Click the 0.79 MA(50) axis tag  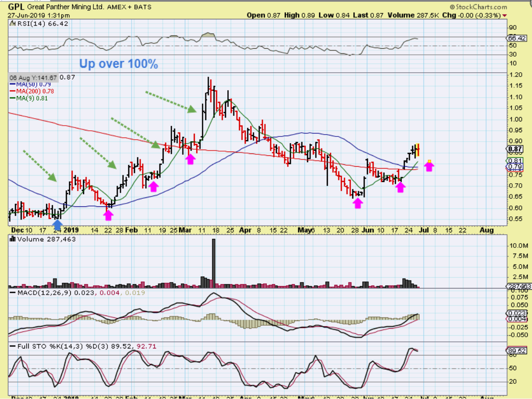[x=515, y=167]
